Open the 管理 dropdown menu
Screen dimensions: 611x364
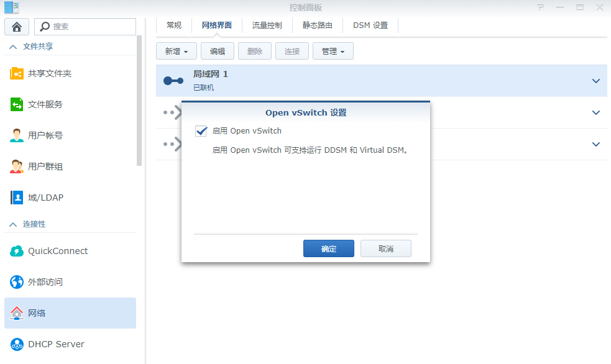coord(333,52)
